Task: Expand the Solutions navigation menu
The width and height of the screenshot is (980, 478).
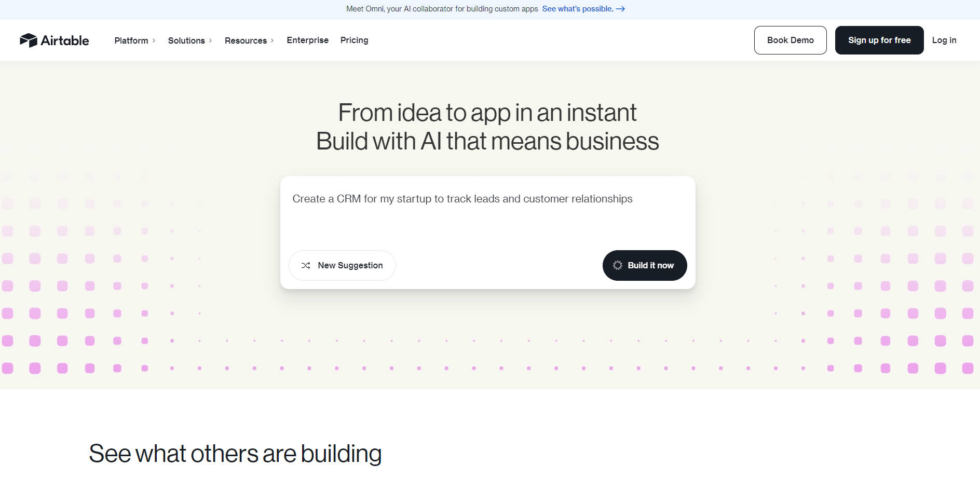Action: [186, 40]
